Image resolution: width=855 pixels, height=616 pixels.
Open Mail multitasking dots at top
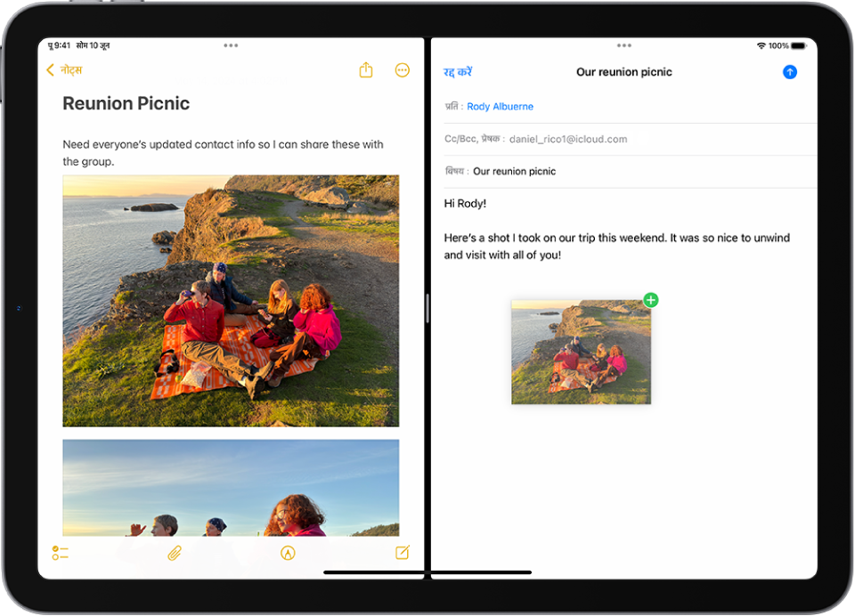[x=624, y=45]
